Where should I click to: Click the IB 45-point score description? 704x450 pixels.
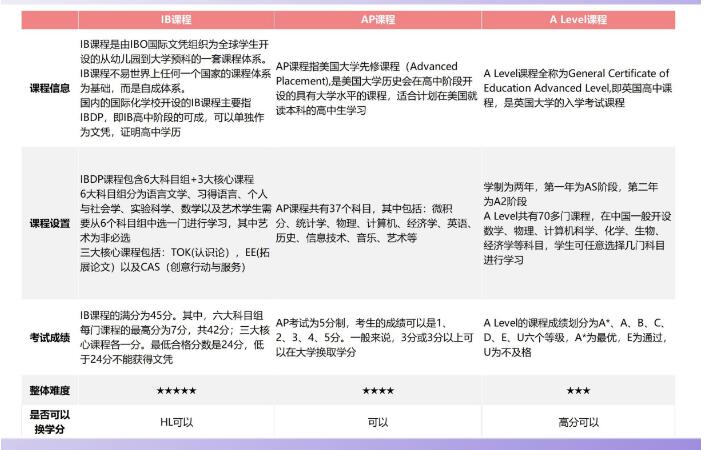point(176,337)
